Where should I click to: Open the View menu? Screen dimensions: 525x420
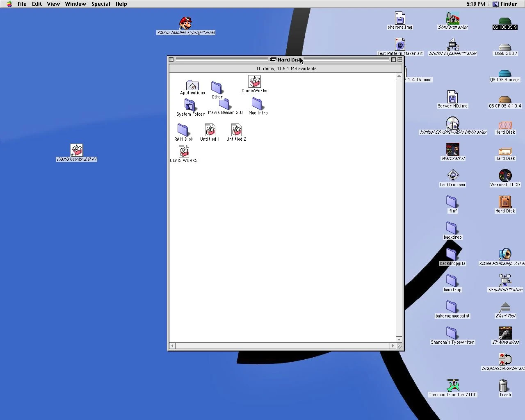[53, 4]
